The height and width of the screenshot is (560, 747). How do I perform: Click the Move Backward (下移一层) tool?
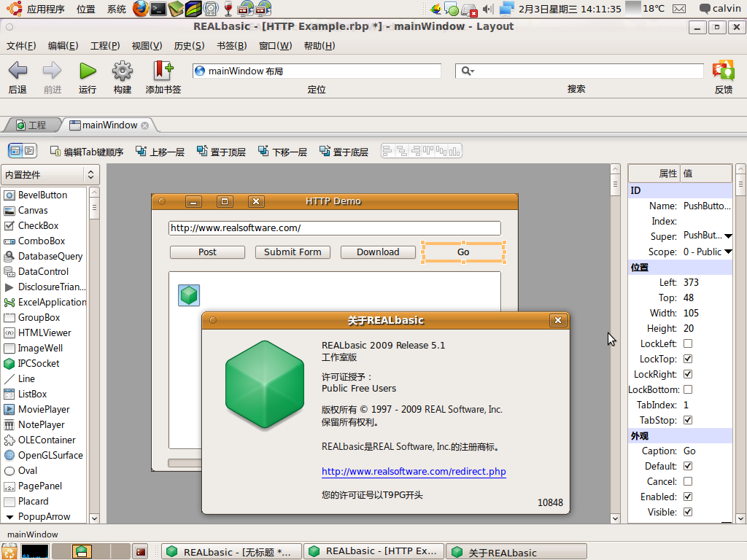tap(282, 152)
